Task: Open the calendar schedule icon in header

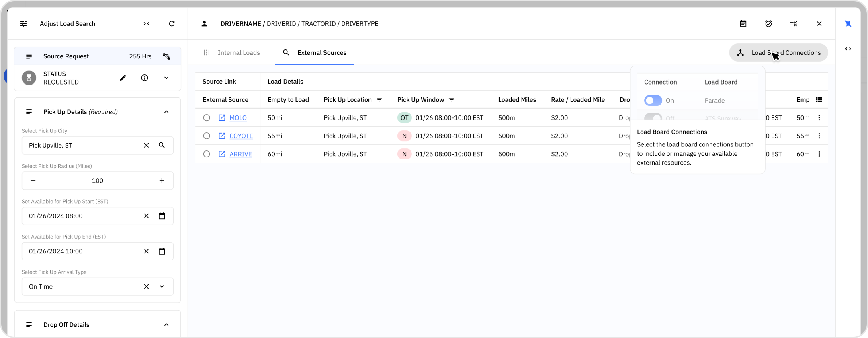Action: point(743,24)
